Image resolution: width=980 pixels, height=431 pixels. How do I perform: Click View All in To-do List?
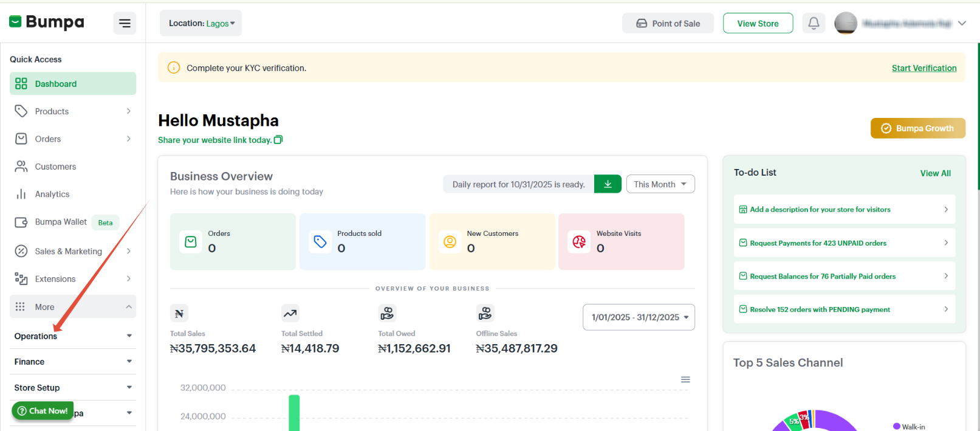[x=936, y=173]
